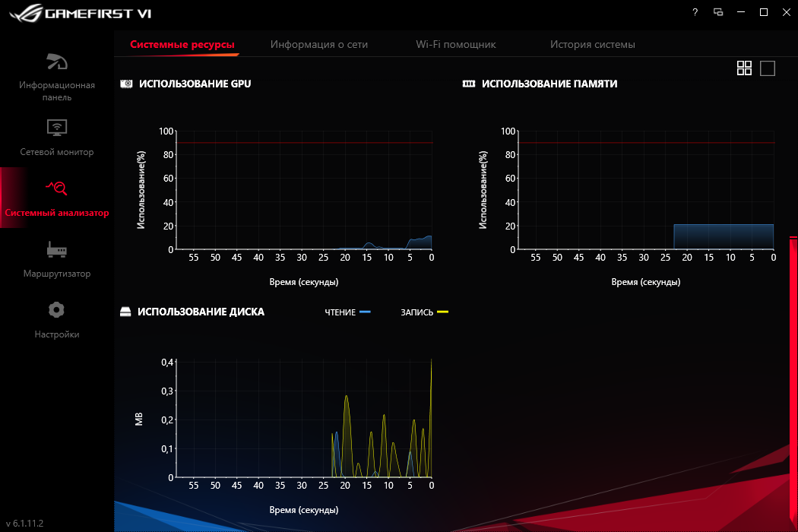Open the help question mark icon
Viewport: 798px width, 532px height.
pos(695,12)
